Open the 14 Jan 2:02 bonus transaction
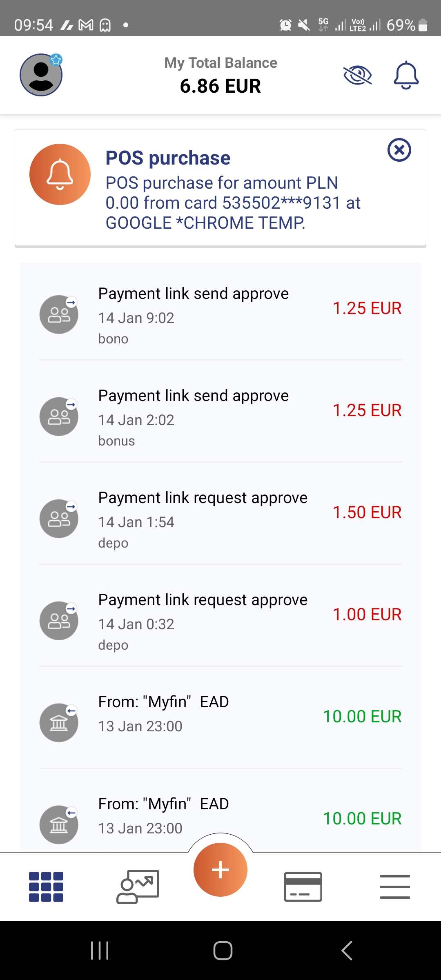The width and height of the screenshot is (441, 980). click(220, 416)
